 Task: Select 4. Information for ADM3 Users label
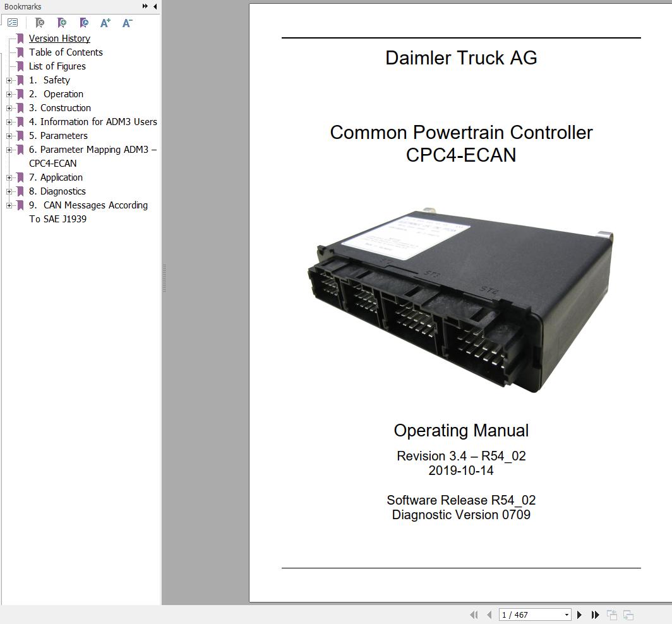coord(93,122)
